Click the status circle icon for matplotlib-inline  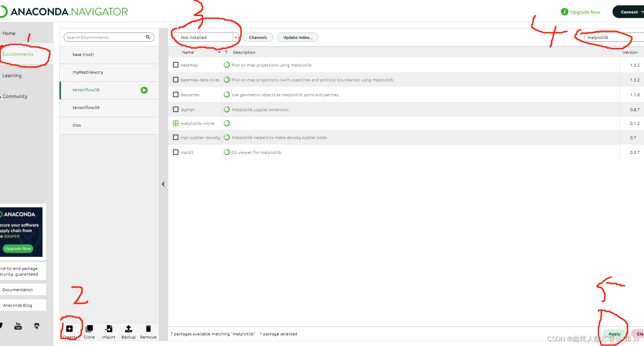tap(227, 123)
